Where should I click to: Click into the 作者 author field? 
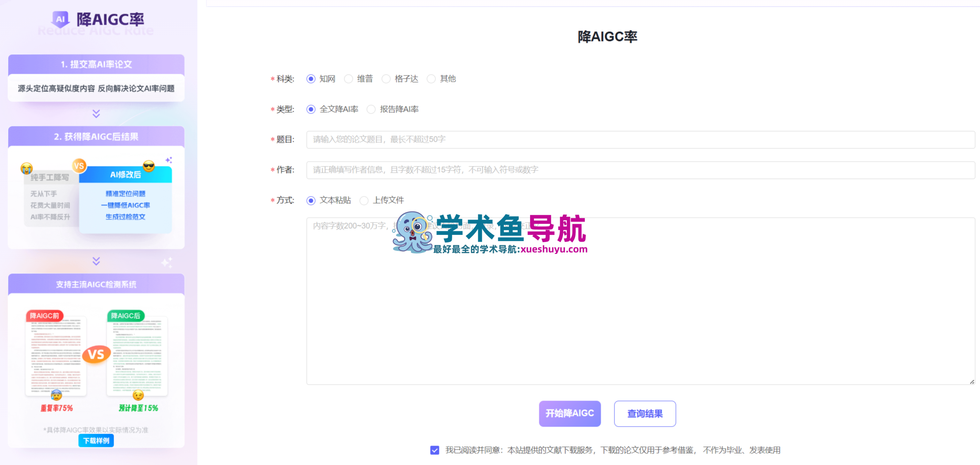click(x=641, y=170)
